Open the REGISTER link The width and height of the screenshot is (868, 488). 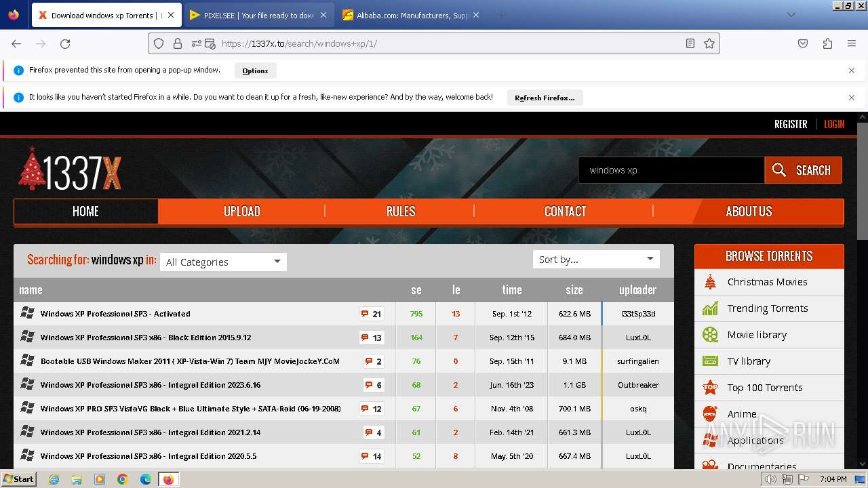791,124
